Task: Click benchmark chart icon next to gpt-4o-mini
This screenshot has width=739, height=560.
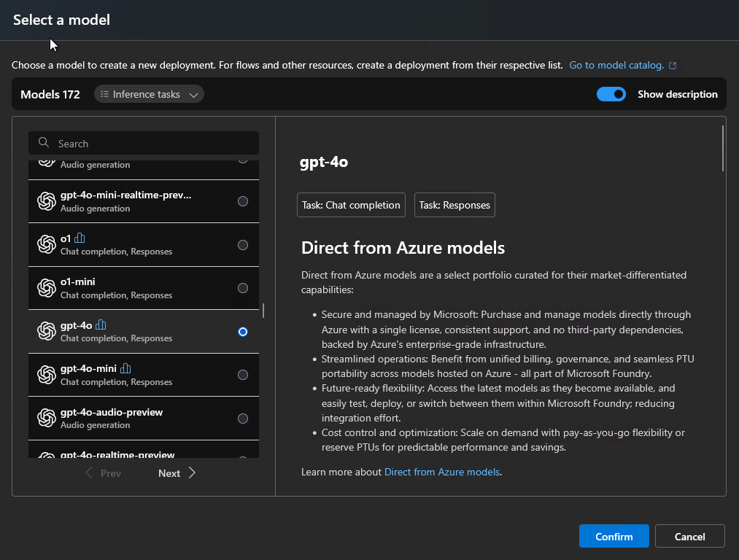Action: pyautogui.click(x=125, y=367)
